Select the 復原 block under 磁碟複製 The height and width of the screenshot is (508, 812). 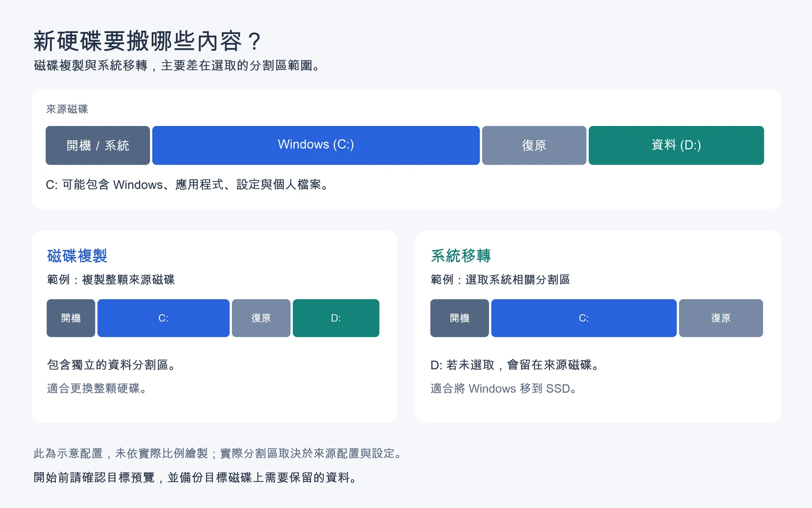pyautogui.click(x=261, y=318)
